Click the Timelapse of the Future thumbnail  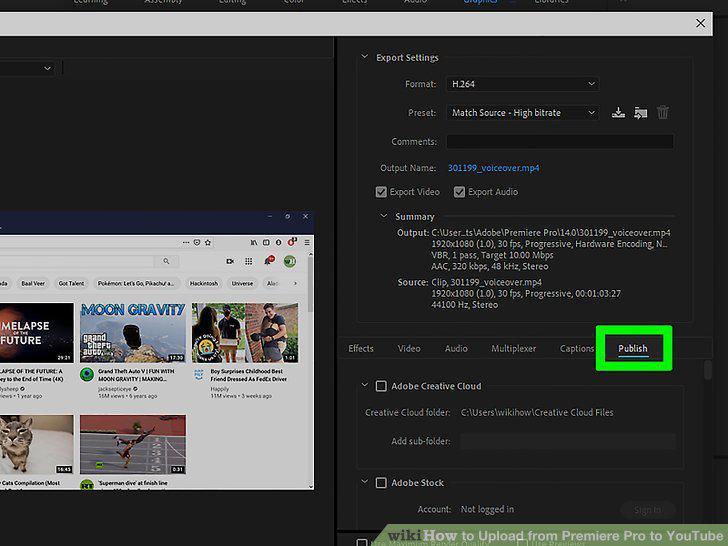[x=37, y=332]
